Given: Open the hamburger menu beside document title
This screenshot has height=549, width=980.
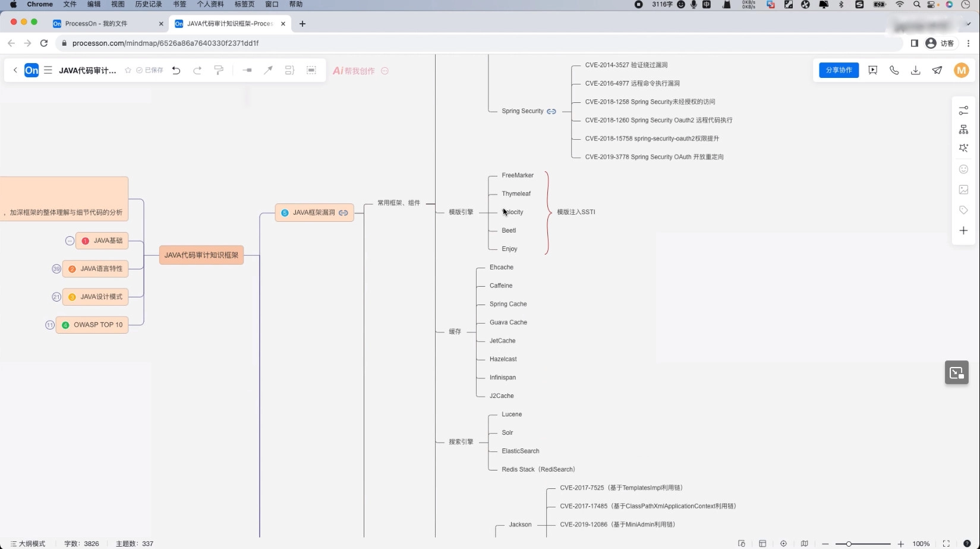Looking at the screenshot, I should (x=48, y=70).
